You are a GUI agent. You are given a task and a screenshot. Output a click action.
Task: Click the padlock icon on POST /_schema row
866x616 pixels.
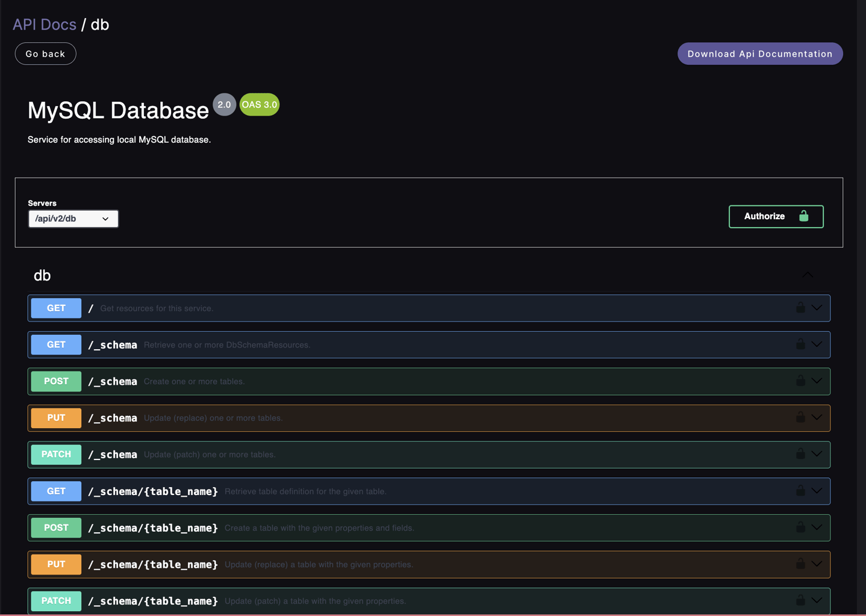click(x=800, y=381)
